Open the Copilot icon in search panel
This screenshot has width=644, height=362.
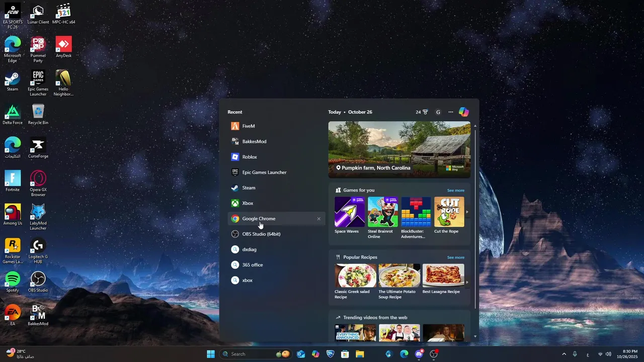click(463, 112)
